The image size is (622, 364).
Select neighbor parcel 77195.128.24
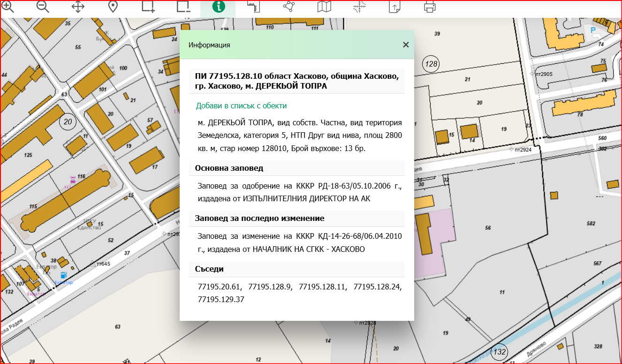point(377,287)
